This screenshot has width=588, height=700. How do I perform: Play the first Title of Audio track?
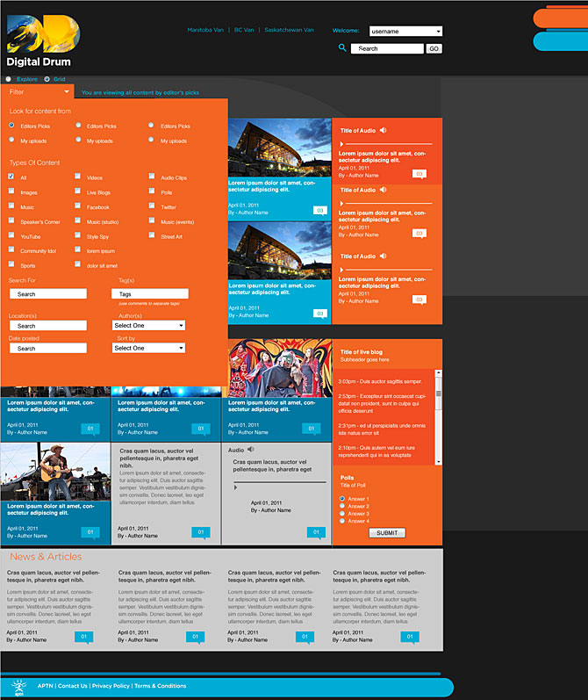[341, 142]
